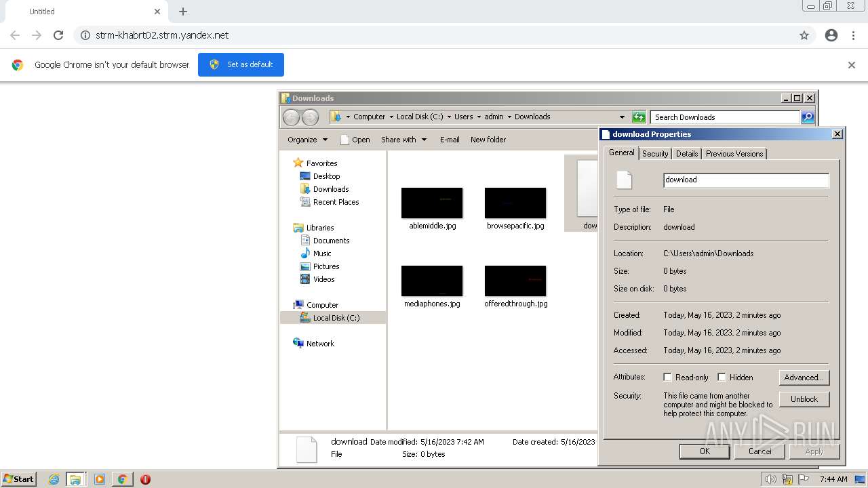Click the search magnifier in Downloads window

(808, 117)
